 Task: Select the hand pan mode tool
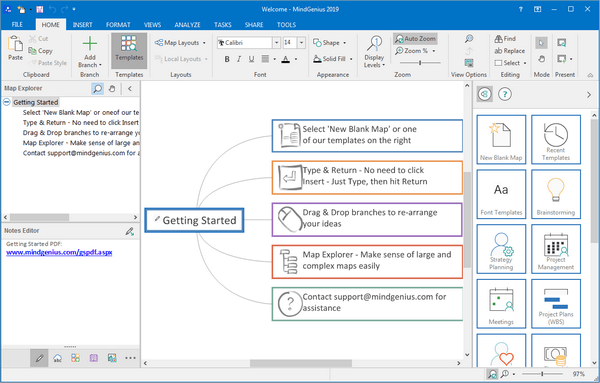click(x=541, y=59)
